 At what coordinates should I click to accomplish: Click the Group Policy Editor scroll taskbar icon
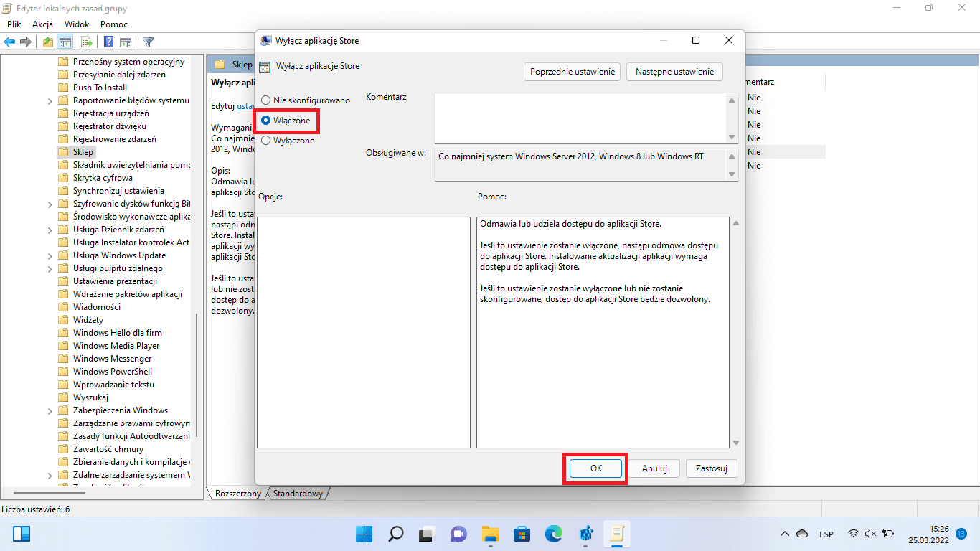coord(616,534)
